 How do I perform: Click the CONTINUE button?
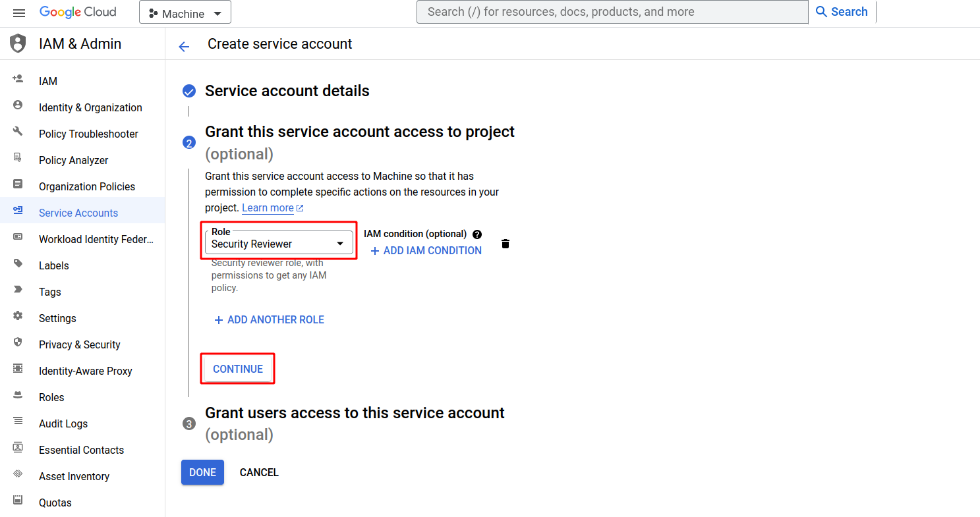point(237,369)
